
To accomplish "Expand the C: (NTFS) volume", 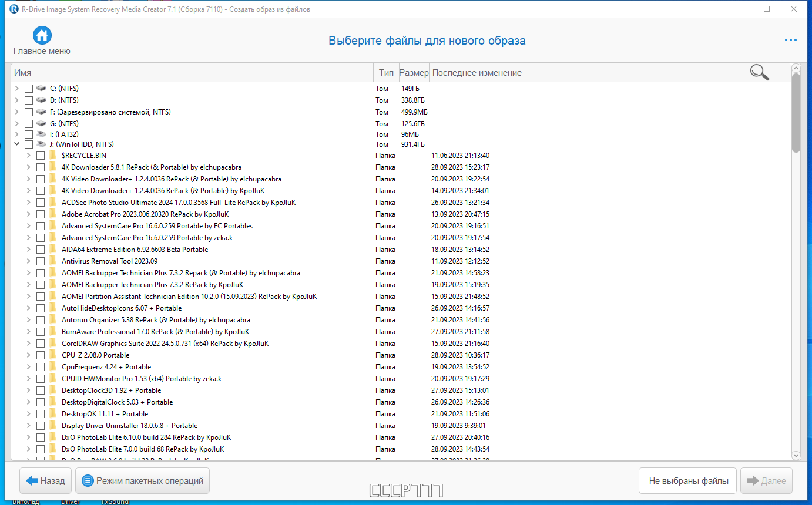I will tap(16, 88).
